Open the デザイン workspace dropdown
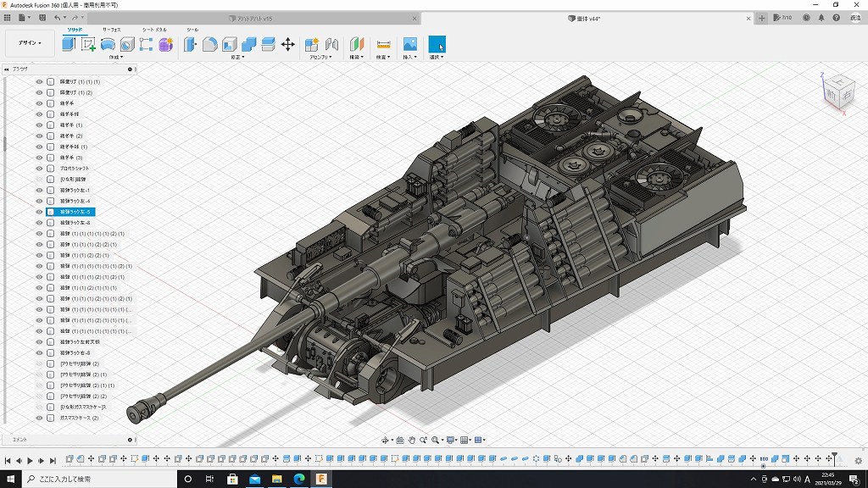Screen dimensions: 868x488 30,43
